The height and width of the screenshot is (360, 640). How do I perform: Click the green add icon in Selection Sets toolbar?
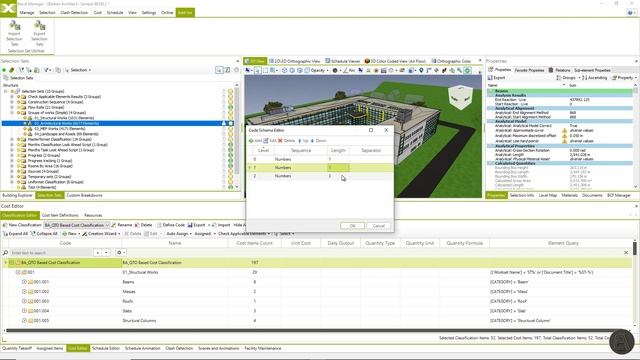coord(4,70)
